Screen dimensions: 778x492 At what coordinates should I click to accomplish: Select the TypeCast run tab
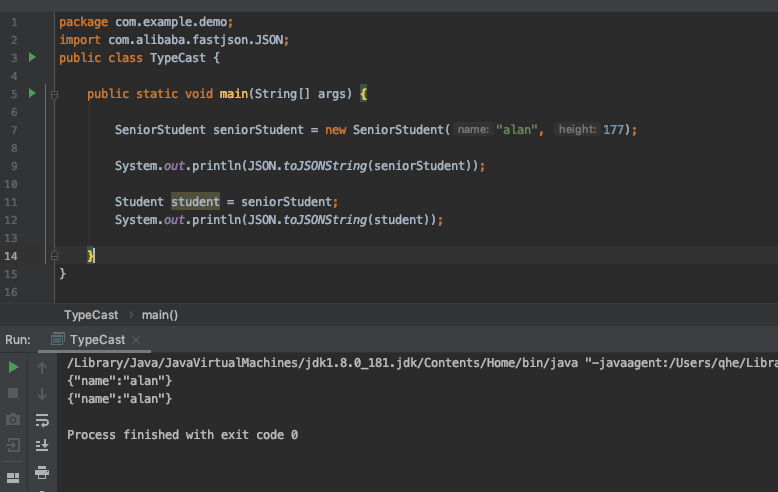tap(97, 340)
